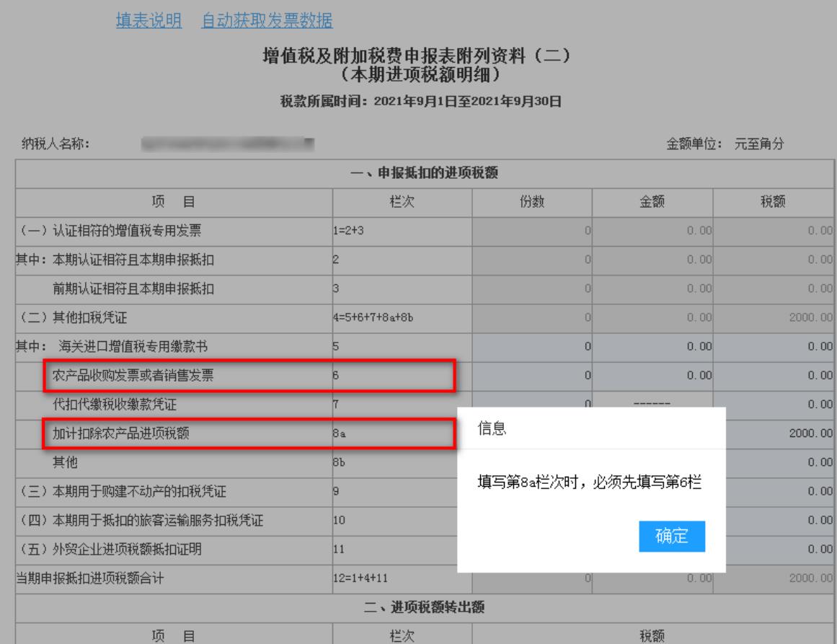Click the 税额 total for row 12 当期申报抵扣进项税额合计
837x644 pixels.
(774, 578)
